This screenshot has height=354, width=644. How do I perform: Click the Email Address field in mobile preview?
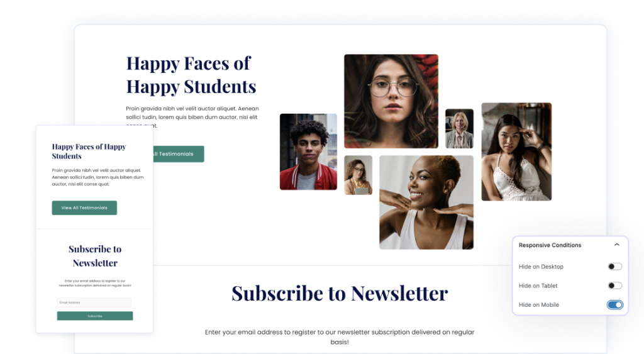pyautogui.click(x=94, y=302)
